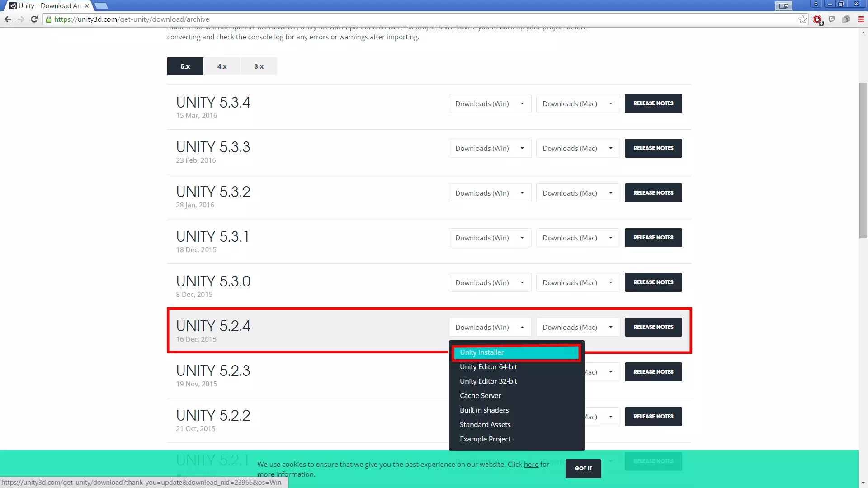
Task: Switch to the 3.x versions tab
Action: pyautogui.click(x=259, y=66)
